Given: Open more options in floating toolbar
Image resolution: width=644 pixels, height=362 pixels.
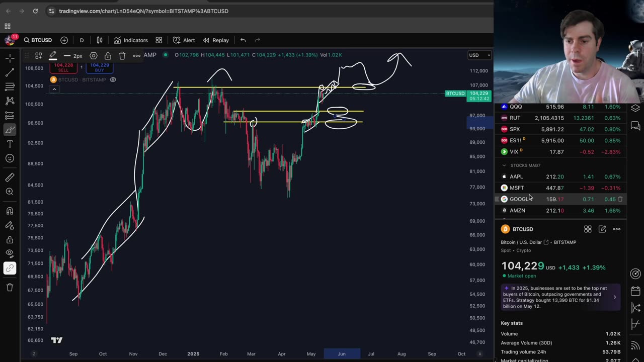Looking at the screenshot, I should 136,56.
